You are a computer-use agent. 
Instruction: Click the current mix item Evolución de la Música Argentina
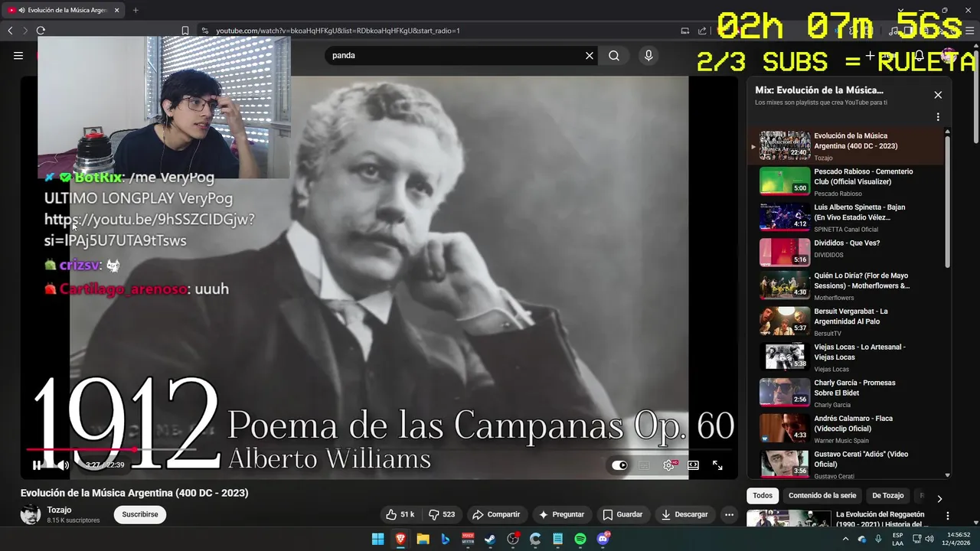click(x=846, y=145)
